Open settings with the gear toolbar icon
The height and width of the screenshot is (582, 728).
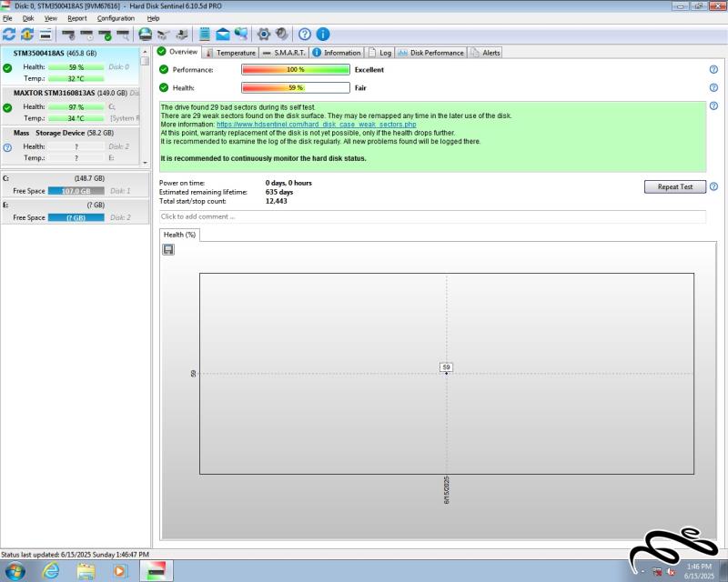coord(264,35)
